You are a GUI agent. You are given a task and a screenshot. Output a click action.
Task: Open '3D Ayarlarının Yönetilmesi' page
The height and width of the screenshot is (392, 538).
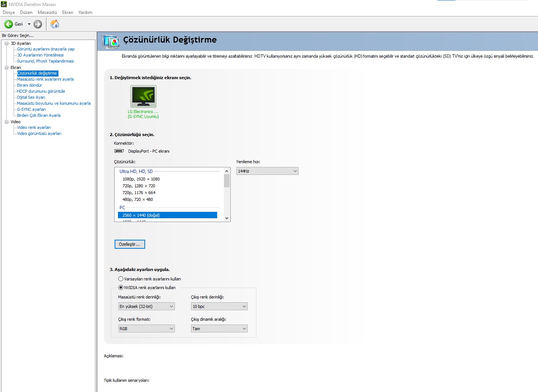(x=40, y=55)
